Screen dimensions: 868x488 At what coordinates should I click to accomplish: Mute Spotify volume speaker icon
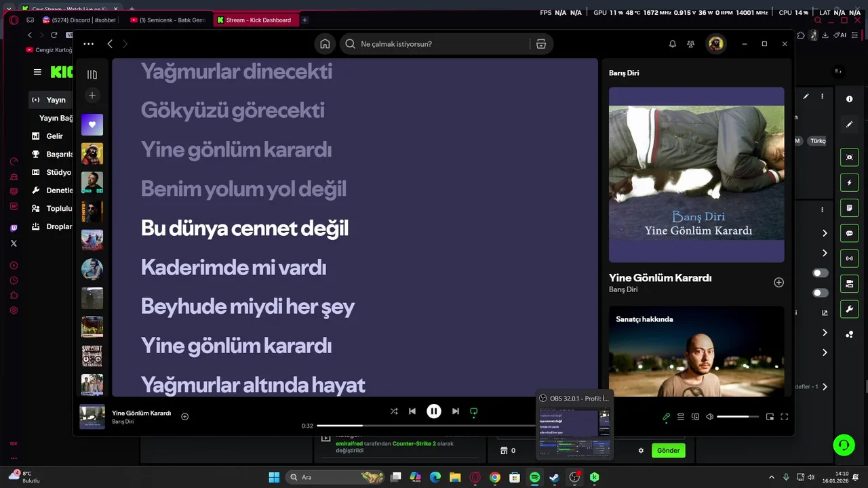pyautogui.click(x=710, y=417)
